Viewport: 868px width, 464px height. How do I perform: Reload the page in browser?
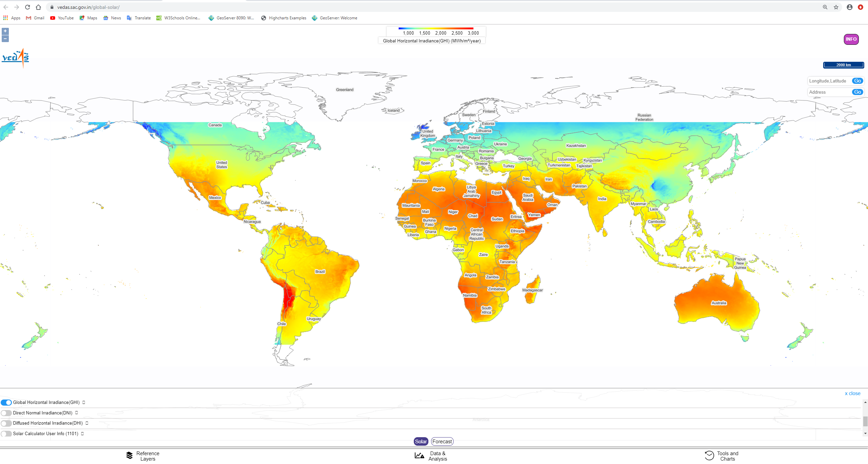point(28,7)
